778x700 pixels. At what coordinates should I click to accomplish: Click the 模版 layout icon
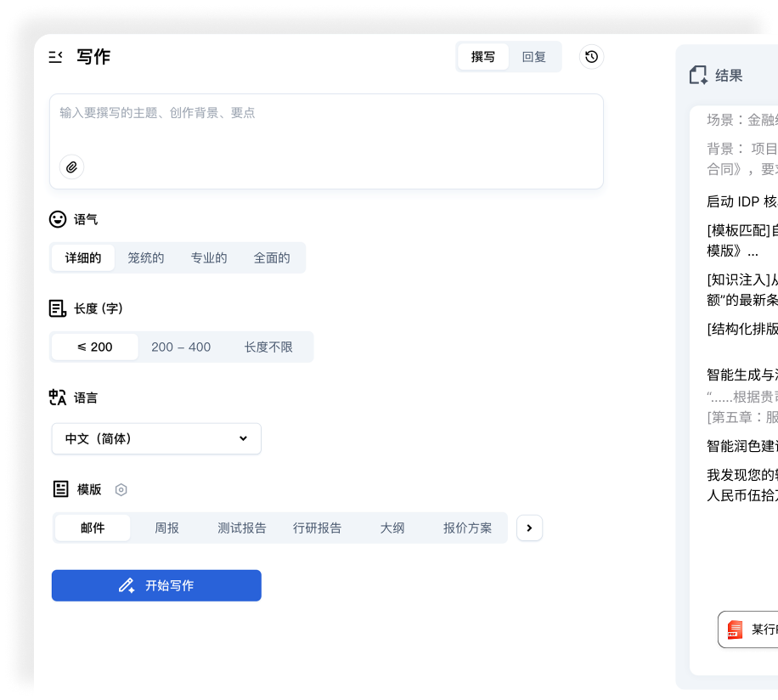(x=60, y=488)
